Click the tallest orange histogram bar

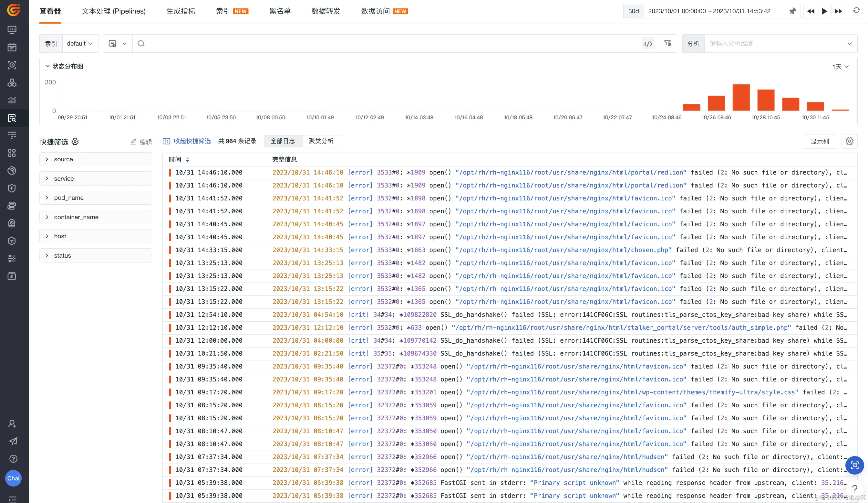(x=741, y=98)
